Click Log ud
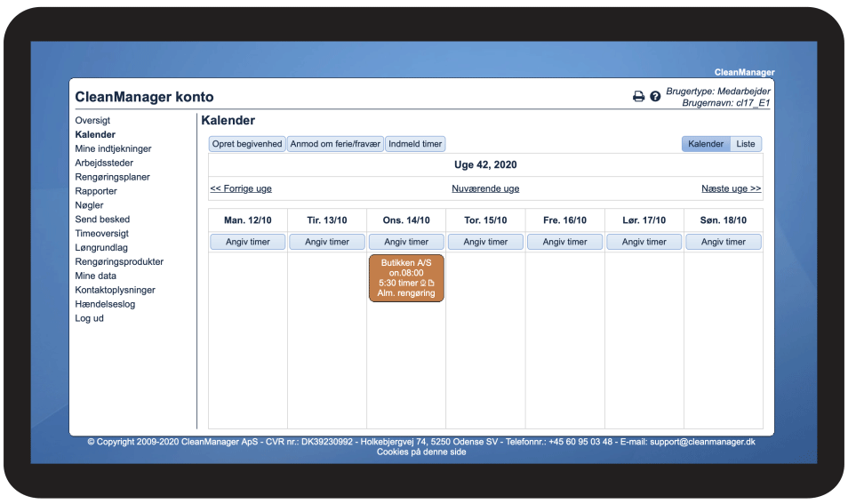 (89, 318)
